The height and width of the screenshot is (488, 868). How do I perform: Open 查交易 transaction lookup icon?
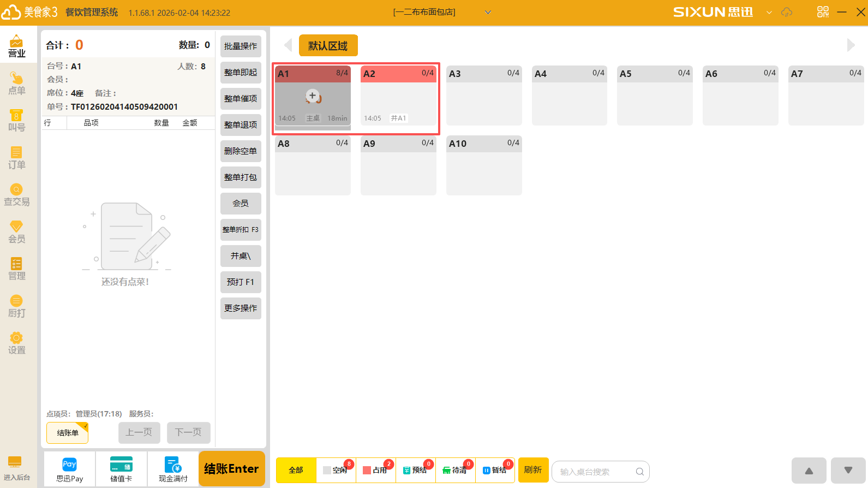point(16,195)
